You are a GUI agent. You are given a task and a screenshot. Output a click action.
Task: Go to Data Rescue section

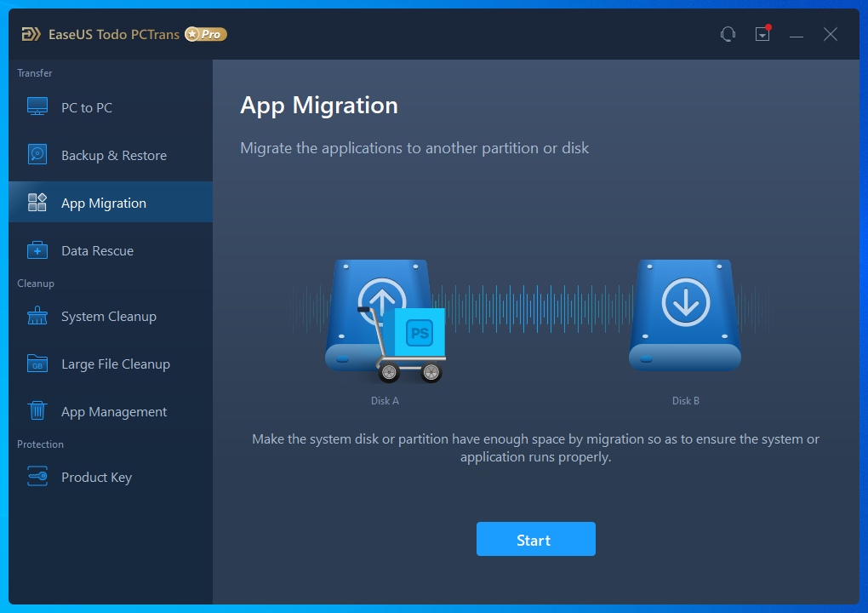pyautogui.click(x=111, y=250)
